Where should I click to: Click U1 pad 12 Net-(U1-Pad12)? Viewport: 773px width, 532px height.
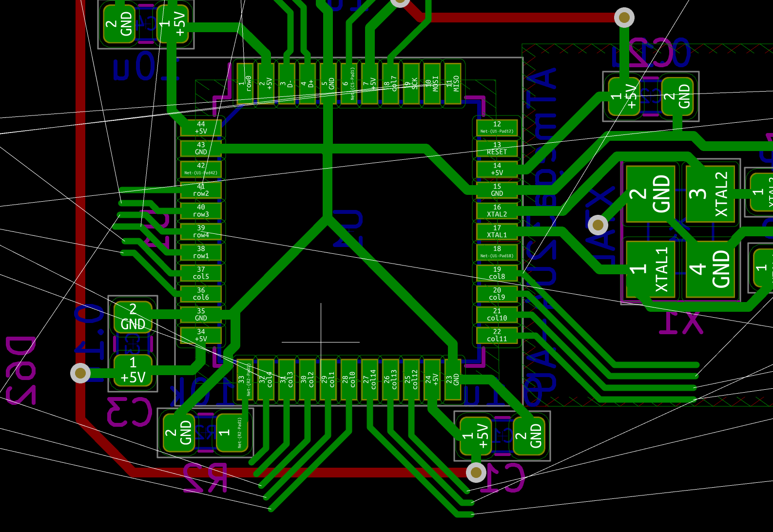(x=497, y=128)
